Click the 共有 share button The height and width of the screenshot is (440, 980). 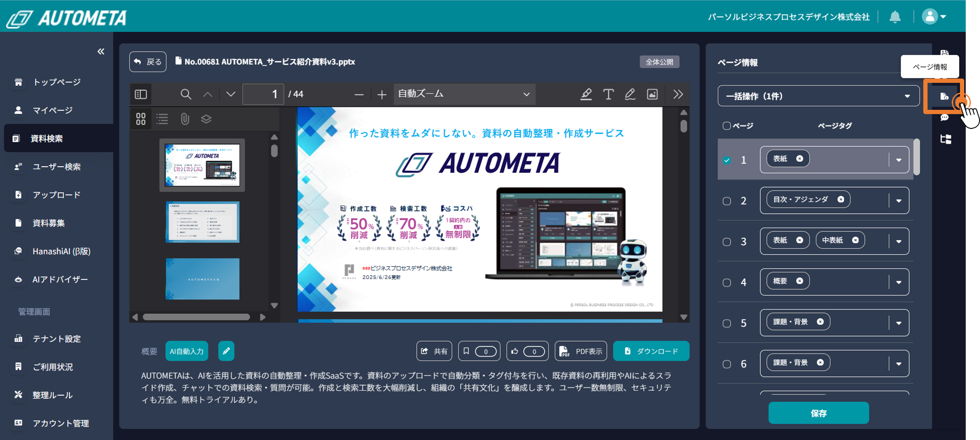tap(434, 351)
